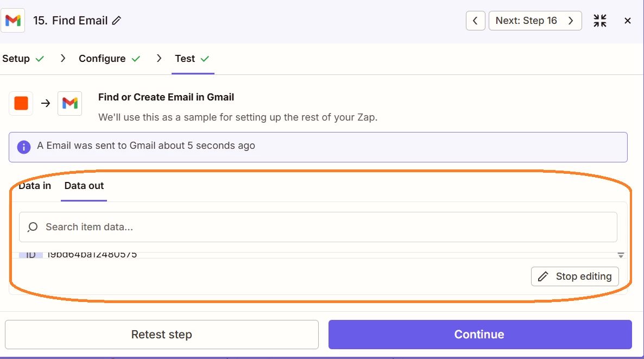Select the Test tab
Viewport: 644px width, 359px height.
[x=185, y=59]
